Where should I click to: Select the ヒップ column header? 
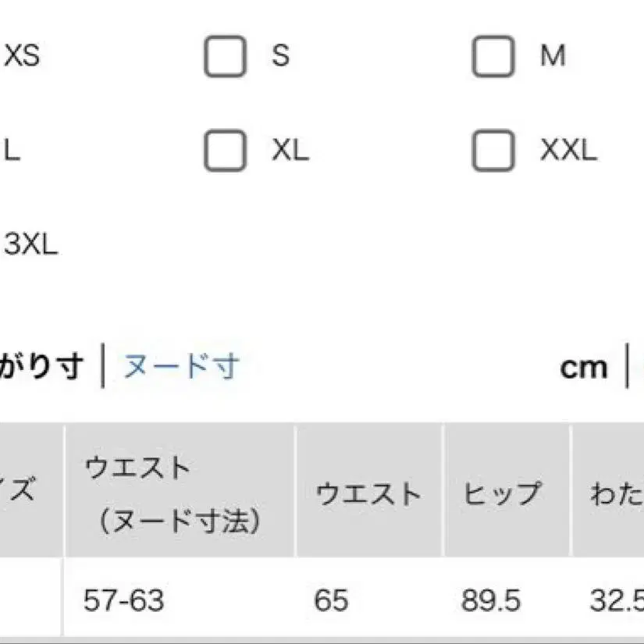[502, 493]
